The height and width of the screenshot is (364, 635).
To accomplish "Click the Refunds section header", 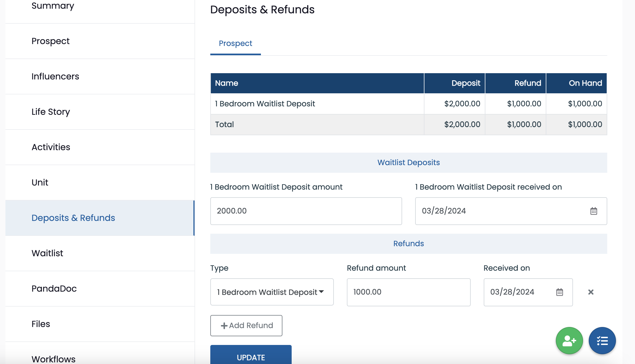I will point(409,243).
